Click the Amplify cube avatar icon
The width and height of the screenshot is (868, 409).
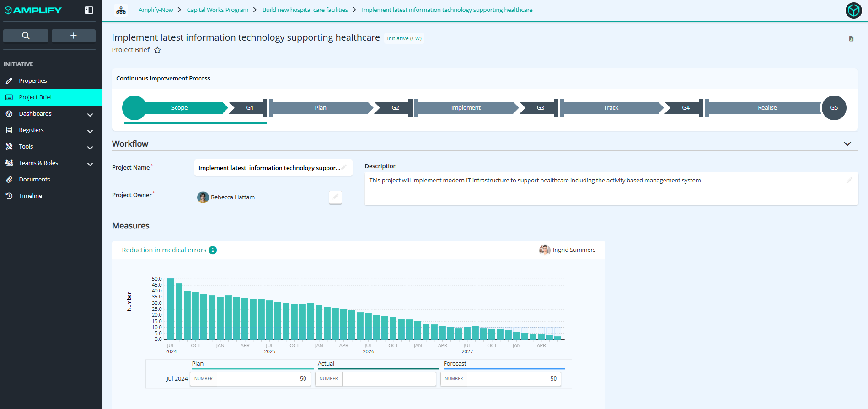coord(853,10)
